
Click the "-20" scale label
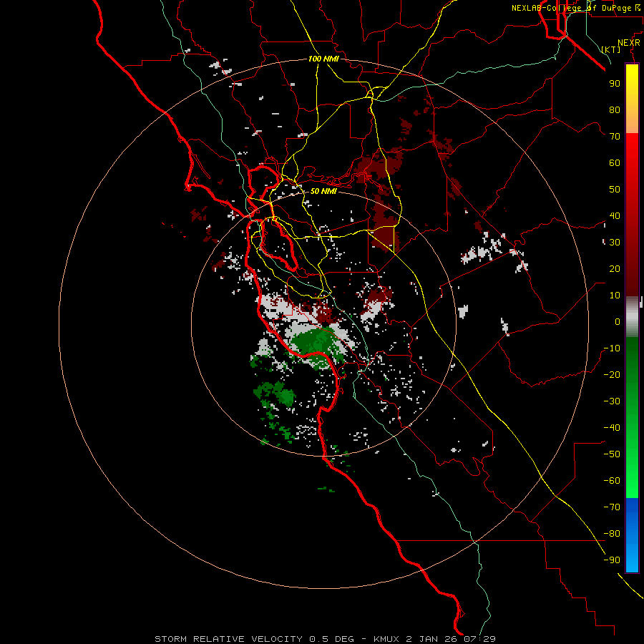(612, 374)
